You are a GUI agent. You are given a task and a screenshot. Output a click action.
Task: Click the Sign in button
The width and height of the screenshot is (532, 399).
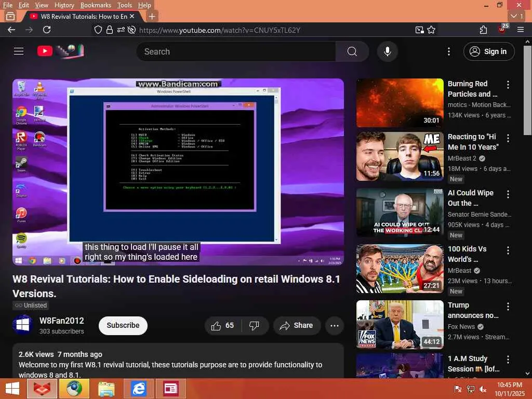point(489,51)
